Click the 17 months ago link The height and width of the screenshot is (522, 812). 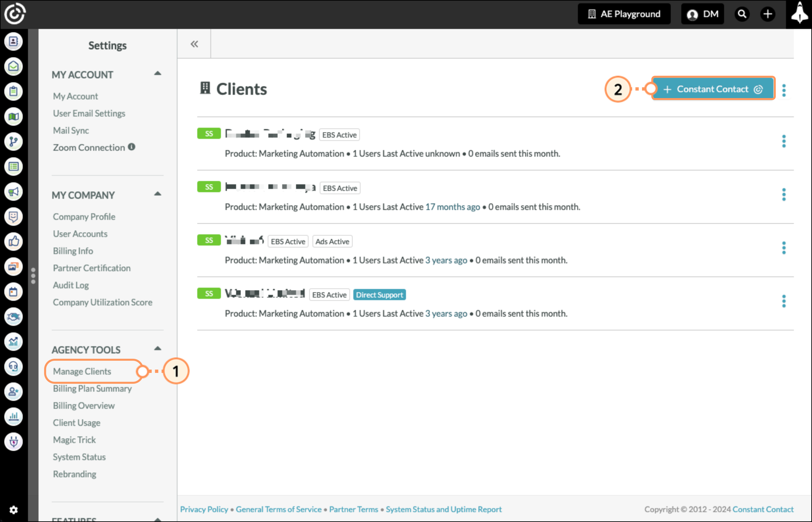click(x=453, y=207)
